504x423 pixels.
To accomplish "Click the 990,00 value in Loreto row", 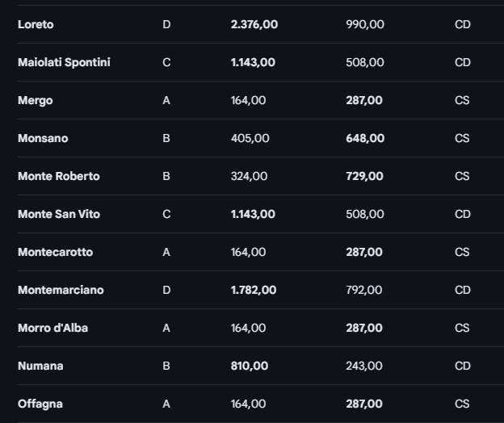I will [x=364, y=24].
